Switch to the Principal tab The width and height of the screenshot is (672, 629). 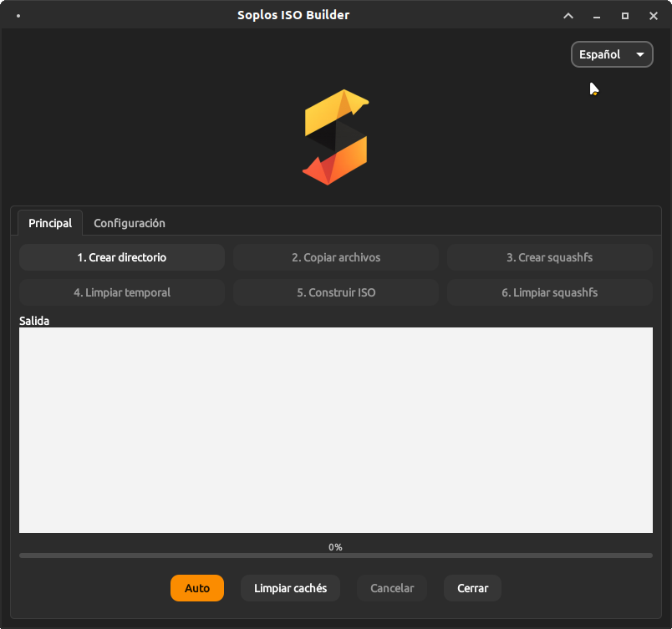50,223
